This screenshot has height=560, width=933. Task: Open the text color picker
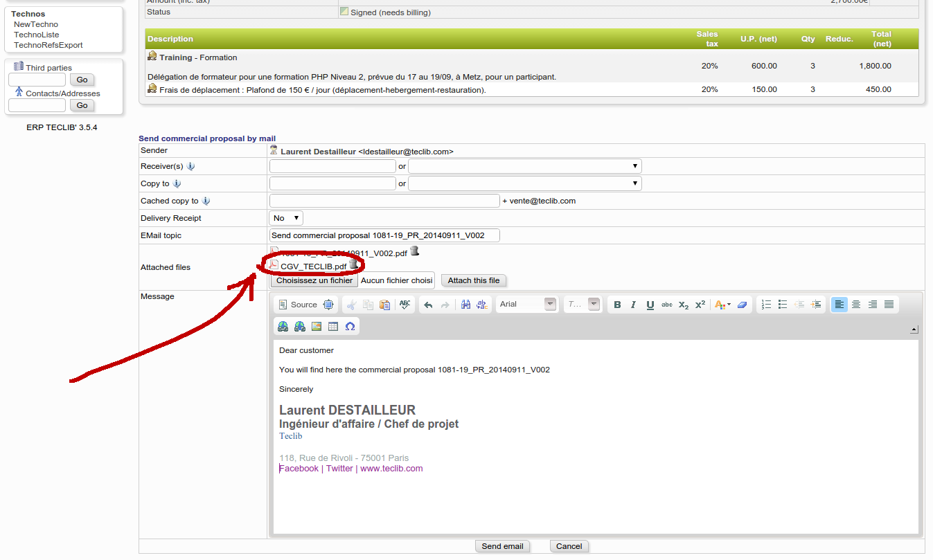(x=722, y=305)
